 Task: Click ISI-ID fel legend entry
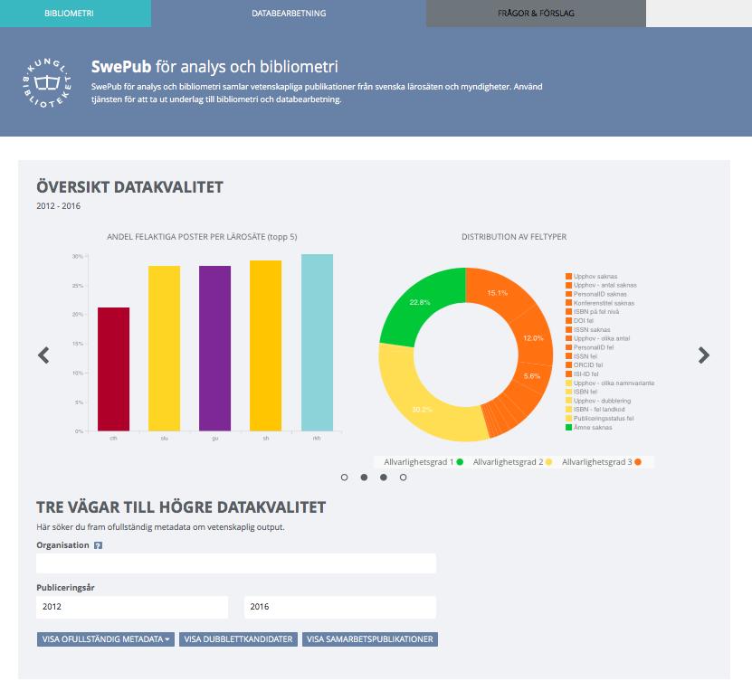[x=582, y=374]
